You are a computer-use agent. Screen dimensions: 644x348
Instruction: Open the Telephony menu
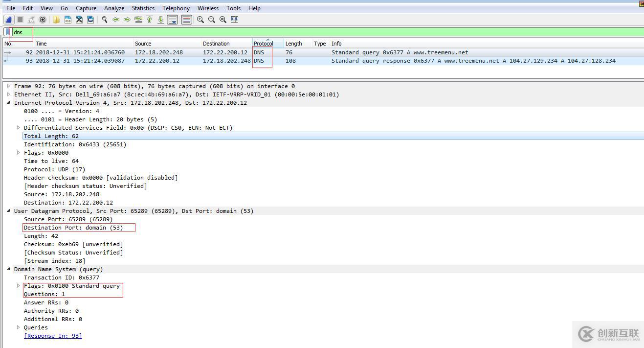point(176,8)
